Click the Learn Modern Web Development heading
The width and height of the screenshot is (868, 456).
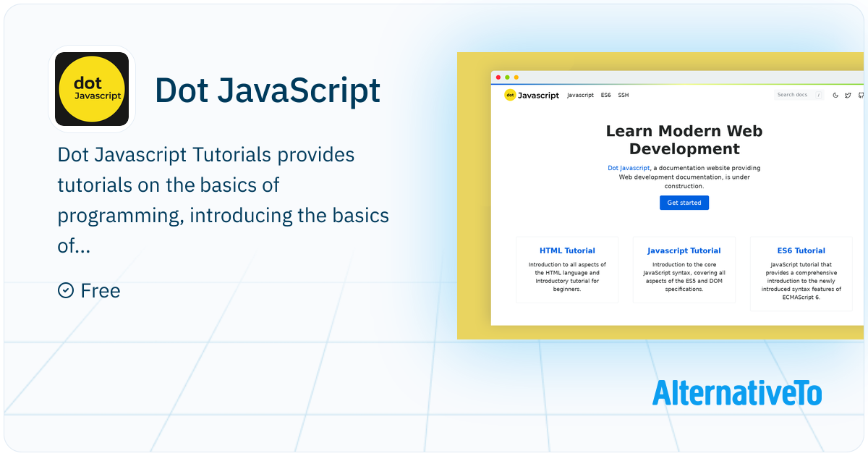pos(684,140)
